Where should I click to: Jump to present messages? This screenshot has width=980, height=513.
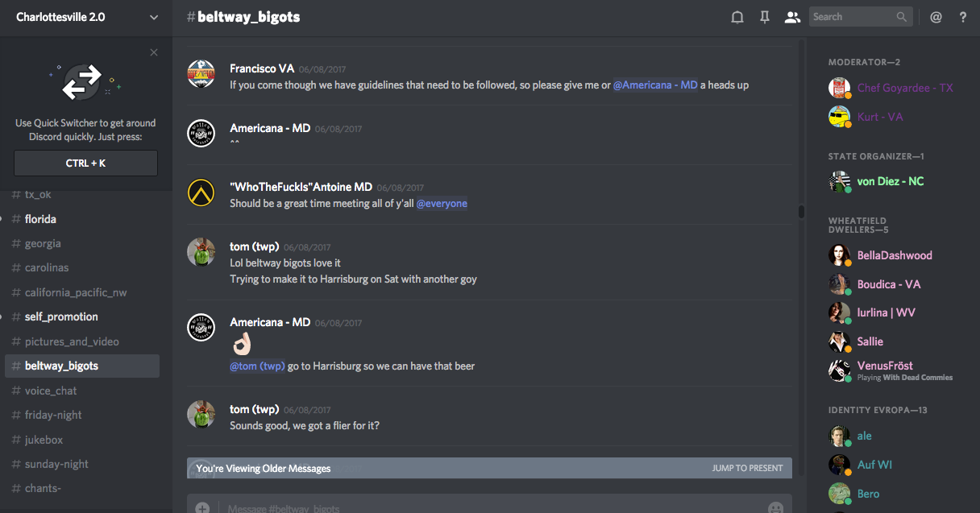click(747, 468)
